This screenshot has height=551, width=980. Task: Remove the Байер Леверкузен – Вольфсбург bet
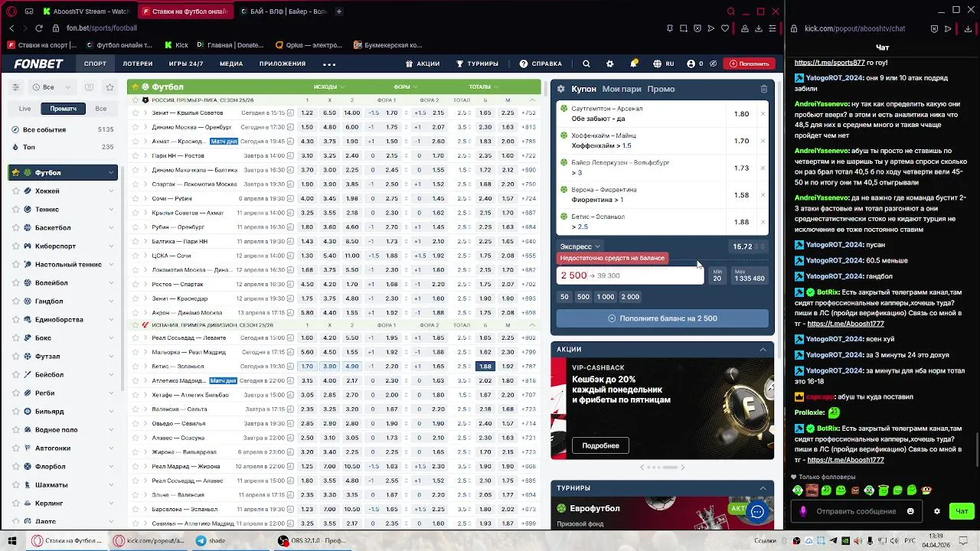pyautogui.click(x=763, y=168)
